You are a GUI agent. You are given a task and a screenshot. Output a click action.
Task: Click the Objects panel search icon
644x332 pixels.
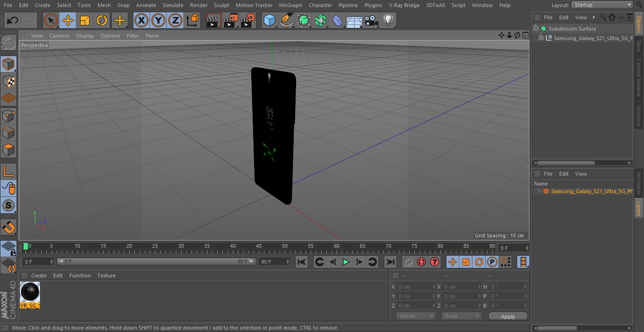click(603, 17)
